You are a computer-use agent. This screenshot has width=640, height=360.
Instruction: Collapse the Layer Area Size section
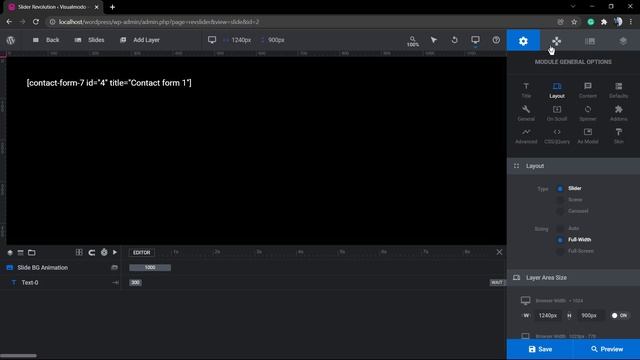pyautogui.click(x=573, y=278)
